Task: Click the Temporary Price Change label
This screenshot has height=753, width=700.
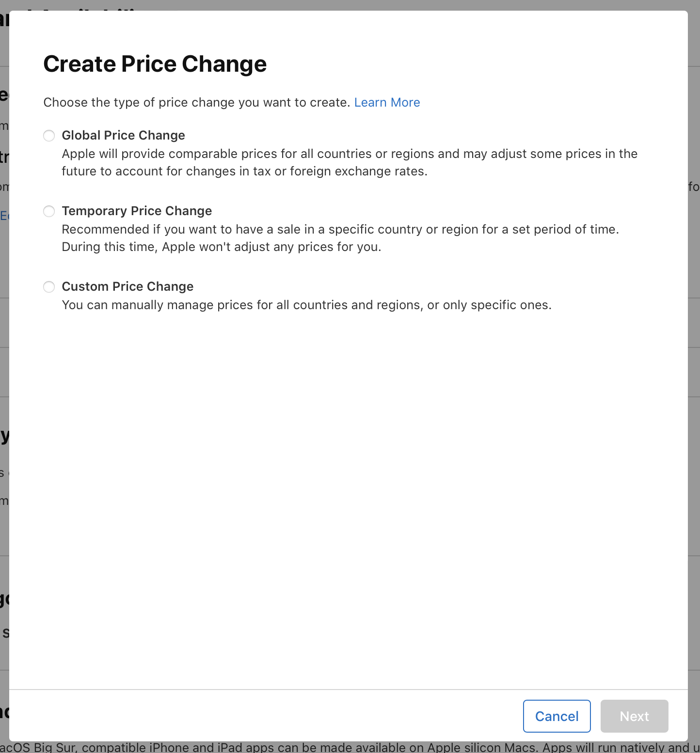Action: [x=137, y=211]
